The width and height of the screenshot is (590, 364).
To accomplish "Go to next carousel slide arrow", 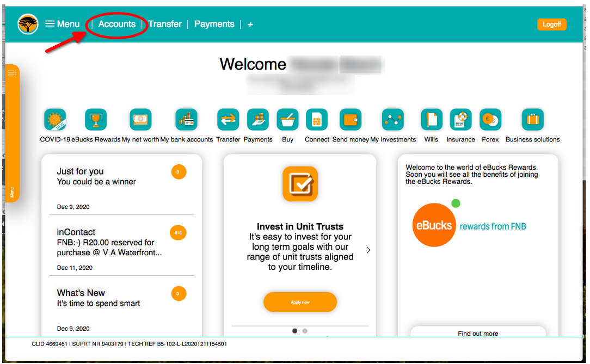I will click(368, 250).
